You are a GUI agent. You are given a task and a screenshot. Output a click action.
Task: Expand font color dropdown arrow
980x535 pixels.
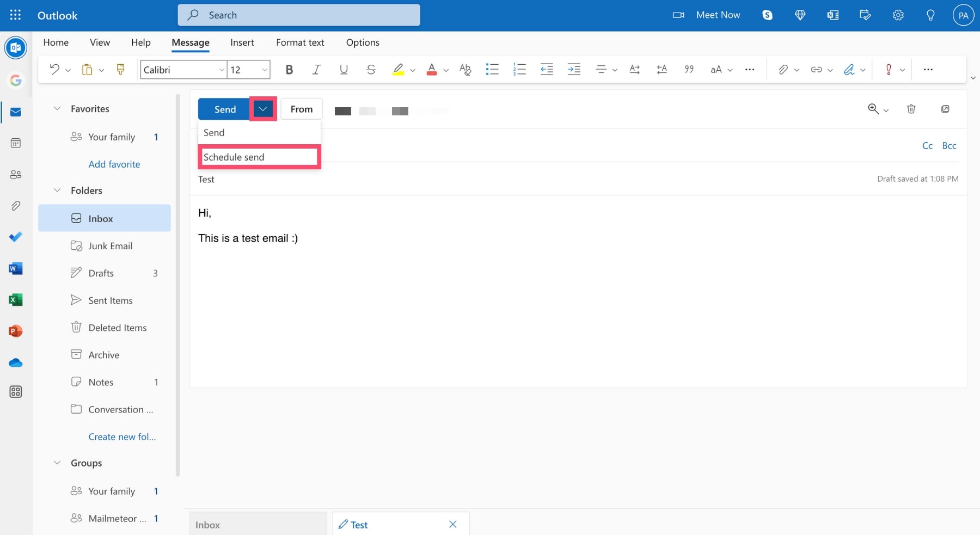click(x=446, y=70)
